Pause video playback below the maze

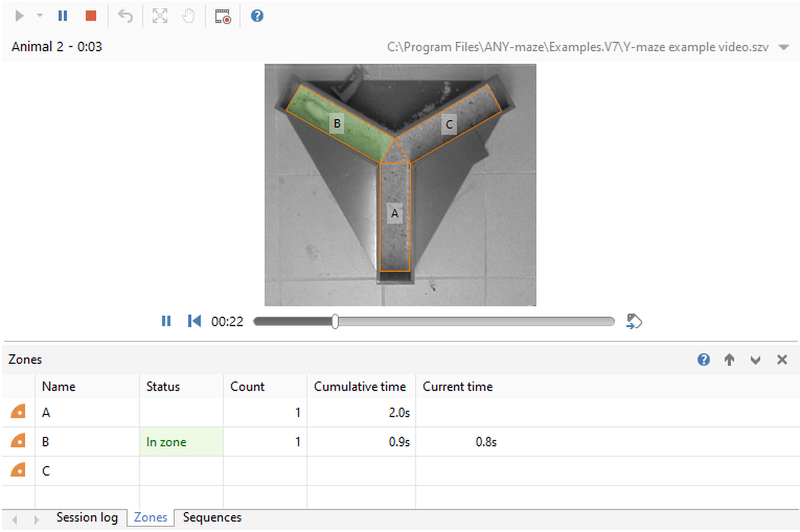(x=166, y=321)
